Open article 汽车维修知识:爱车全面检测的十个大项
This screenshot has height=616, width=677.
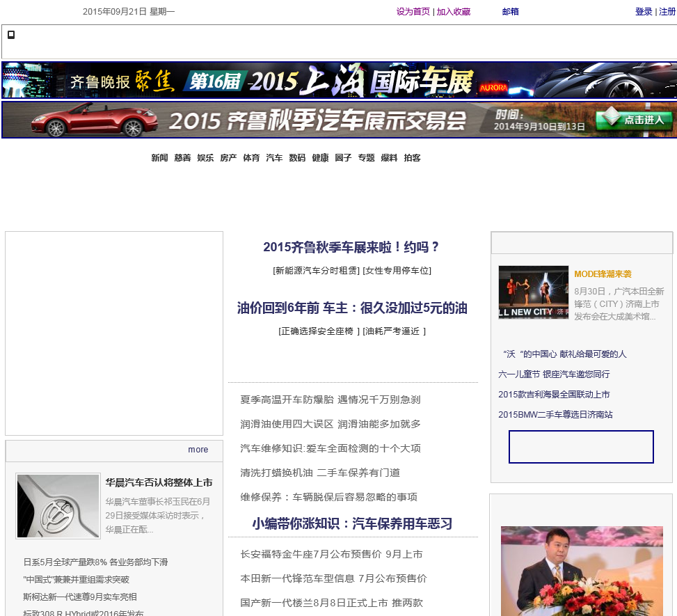330,448
